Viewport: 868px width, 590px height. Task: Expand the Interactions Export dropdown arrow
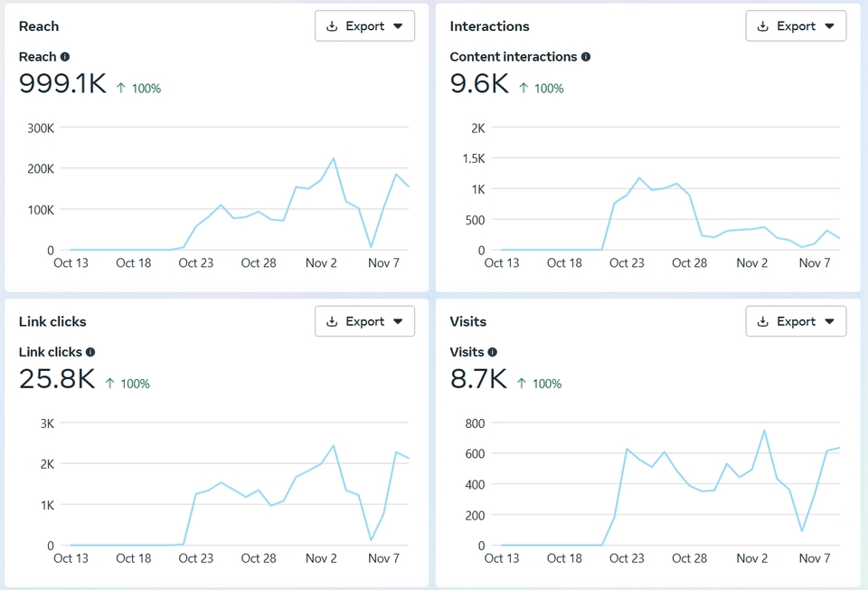tap(829, 26)
